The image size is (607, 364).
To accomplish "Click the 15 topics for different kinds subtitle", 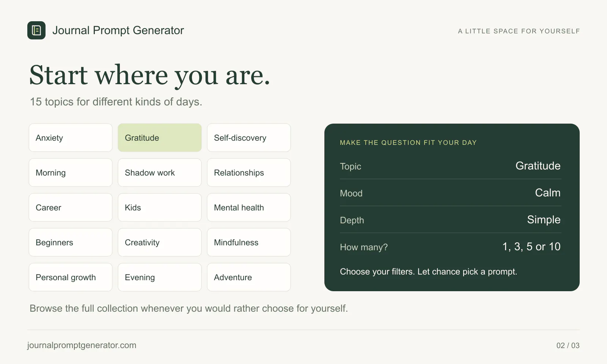I will (x=116, y=102).
